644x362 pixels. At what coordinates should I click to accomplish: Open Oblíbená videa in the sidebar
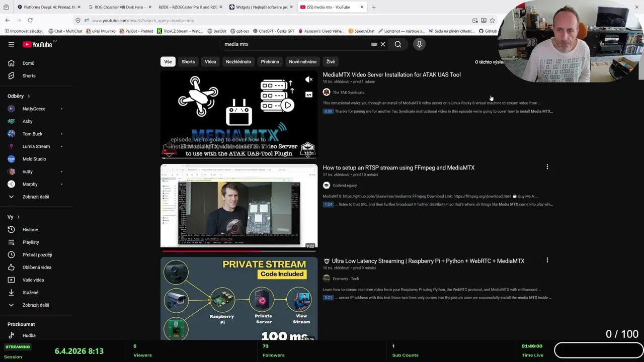[37, 267]
